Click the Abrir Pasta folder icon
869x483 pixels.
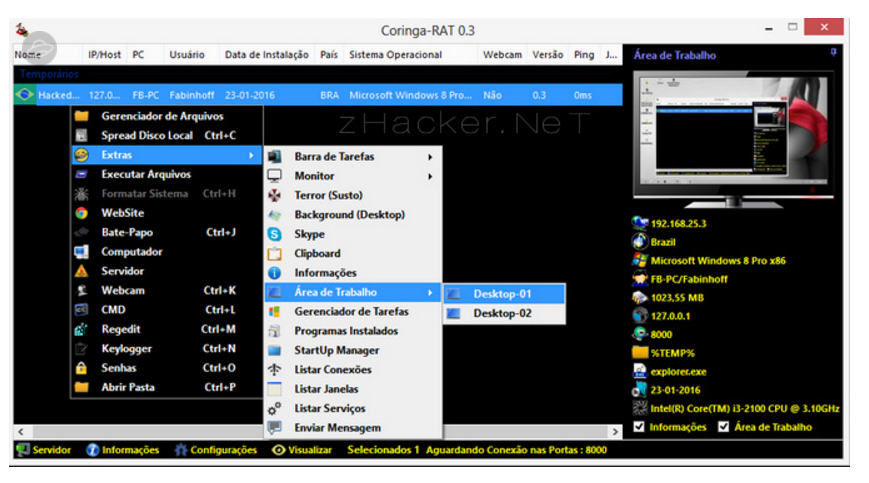tap(81, 387)
